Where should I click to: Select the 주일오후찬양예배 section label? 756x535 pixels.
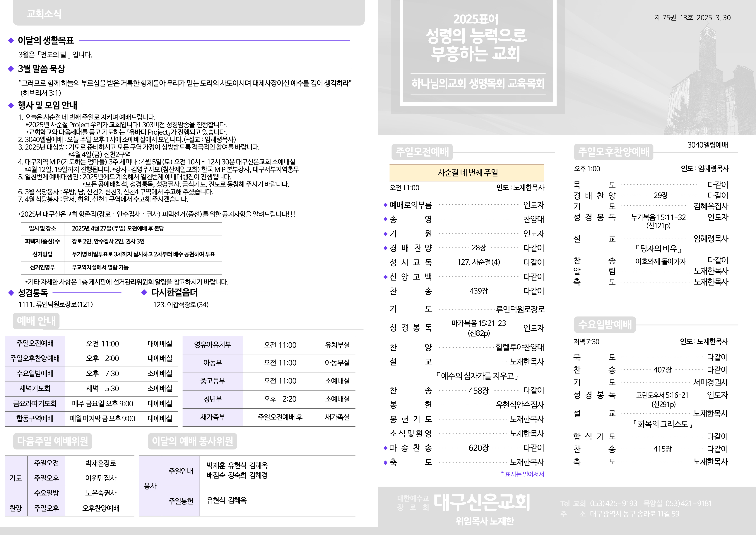(x=614, y=152)
